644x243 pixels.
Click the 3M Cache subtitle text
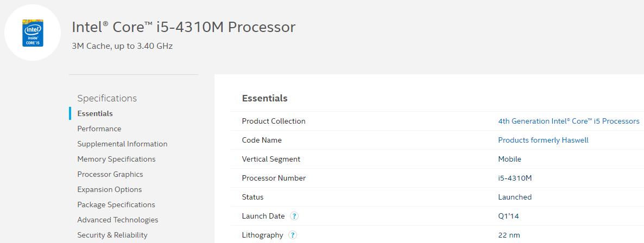click(122, 46)
